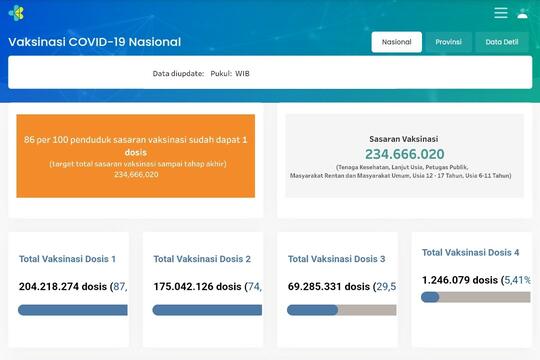
Task: Click the Dosis 3 progress bar
Action: tap(342, 310)
